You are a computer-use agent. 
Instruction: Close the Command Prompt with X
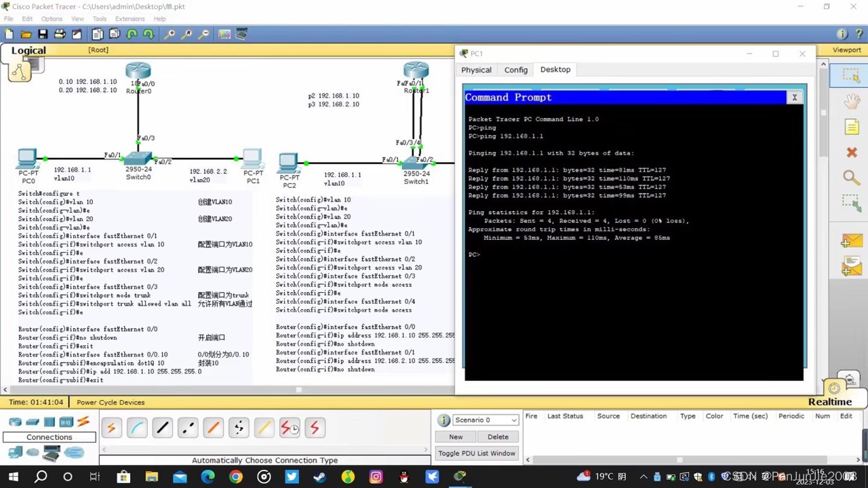(795, 98)
